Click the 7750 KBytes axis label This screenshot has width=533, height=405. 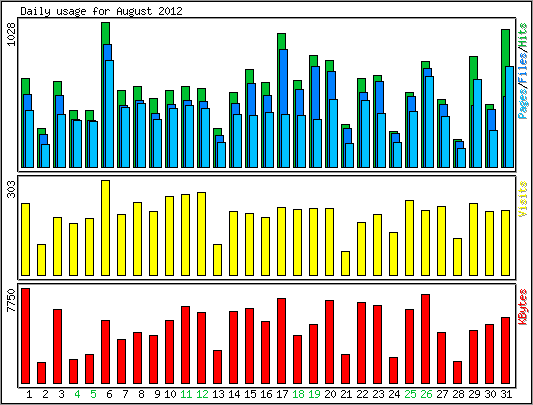pyautogui.click(x=11, y=300)
